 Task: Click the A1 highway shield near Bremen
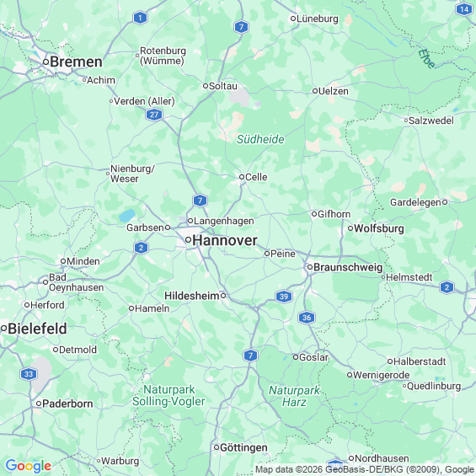[x=140, y=18]
